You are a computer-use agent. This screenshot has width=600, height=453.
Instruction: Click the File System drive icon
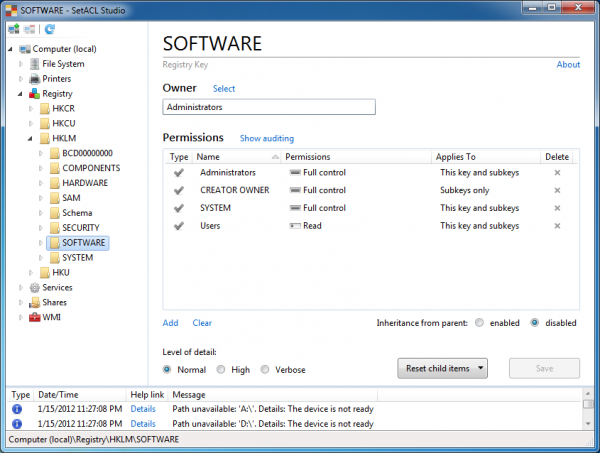pyautogui.click(x=34, y=64)
